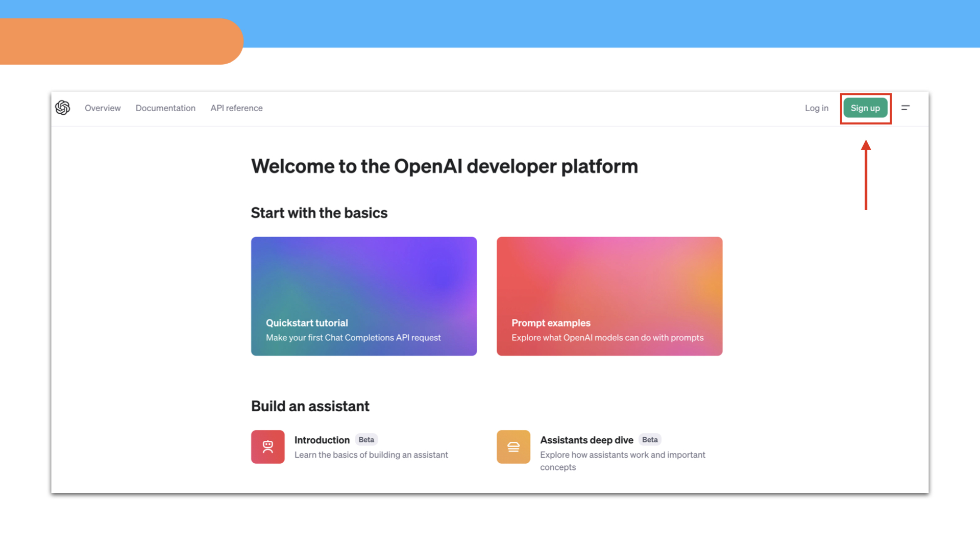Click the Log in link
The height and width of the screenshot is (551, 980).
click(817, 108)
